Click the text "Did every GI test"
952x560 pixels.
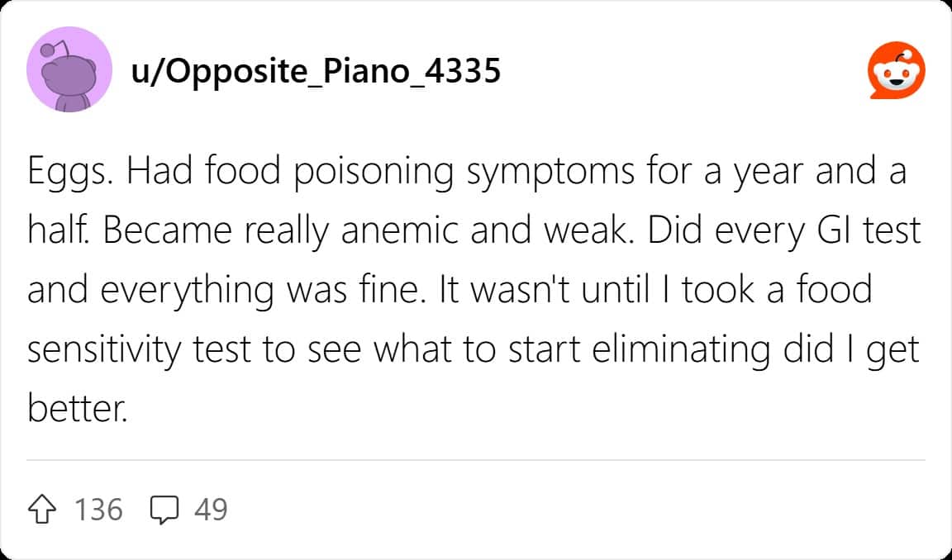click(783, 232)
